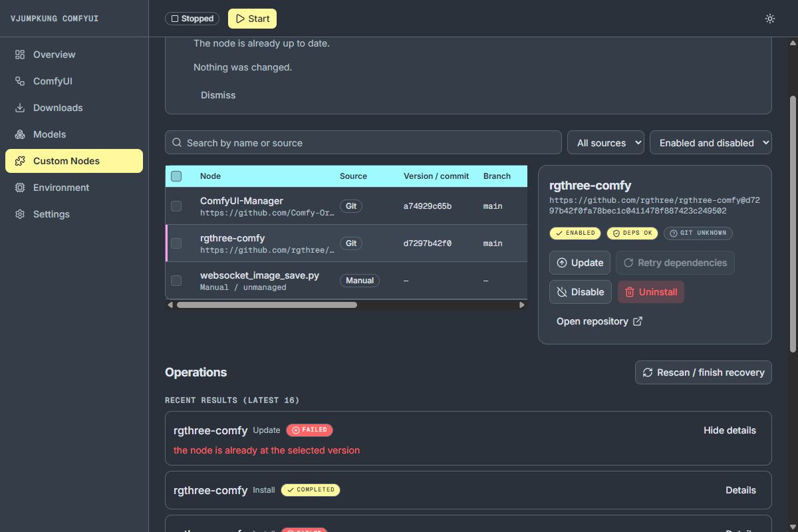Open the Custom Nodes section
798x532 pixels.
click(x=74, y=161)
